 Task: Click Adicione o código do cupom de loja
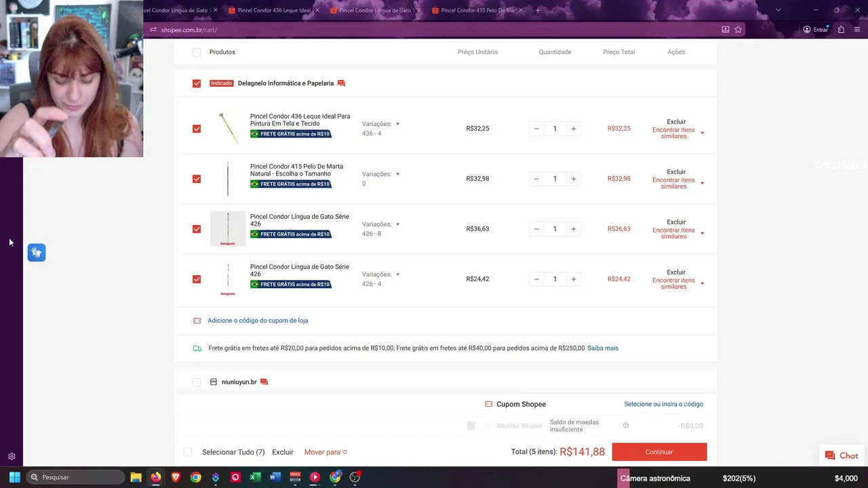click(258, 321)
